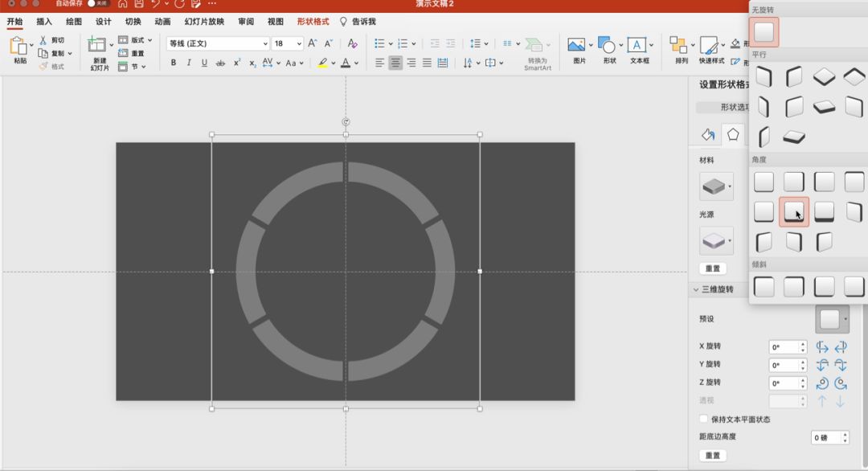Open the font name dropdown 等线 (正文)

pos(218,43)
